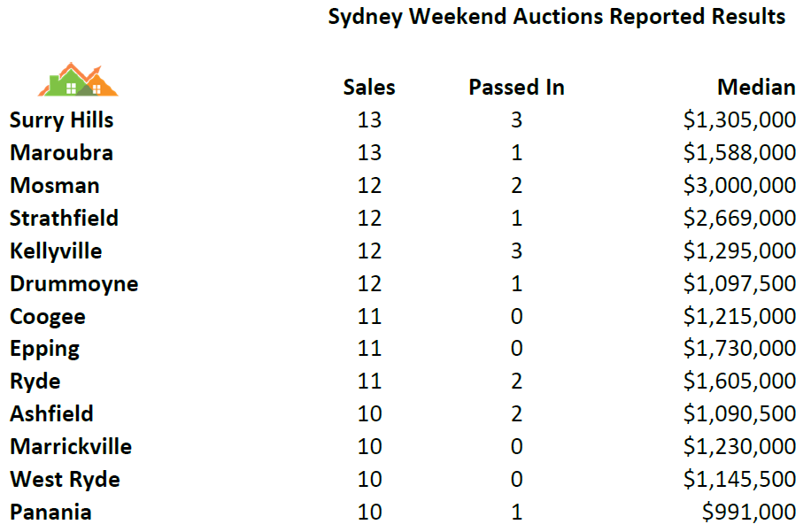Viewport: 811px width, 532px height.
Task: Select the Surry Hills suburb name
Action: coord(62,120)
